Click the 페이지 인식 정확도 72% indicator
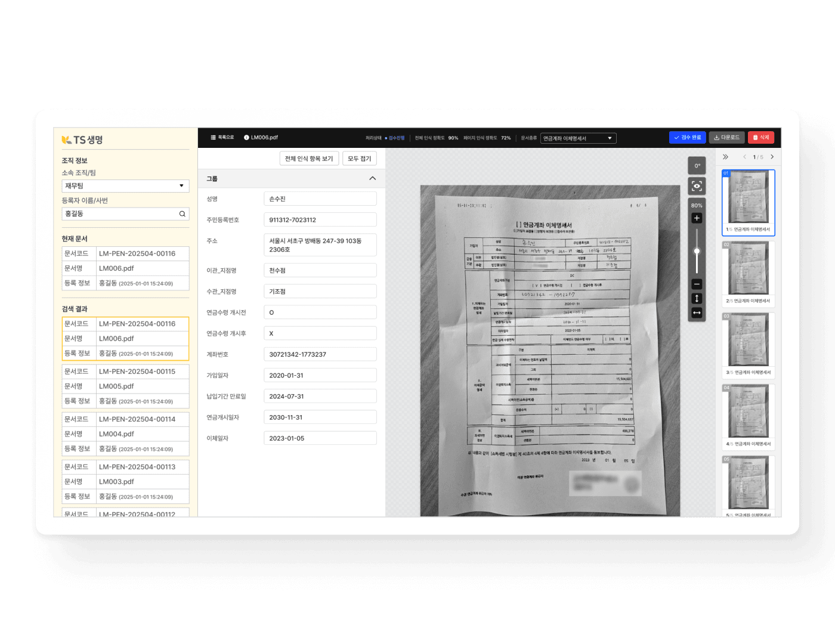 pyautogui.click(x=487, y=138)
